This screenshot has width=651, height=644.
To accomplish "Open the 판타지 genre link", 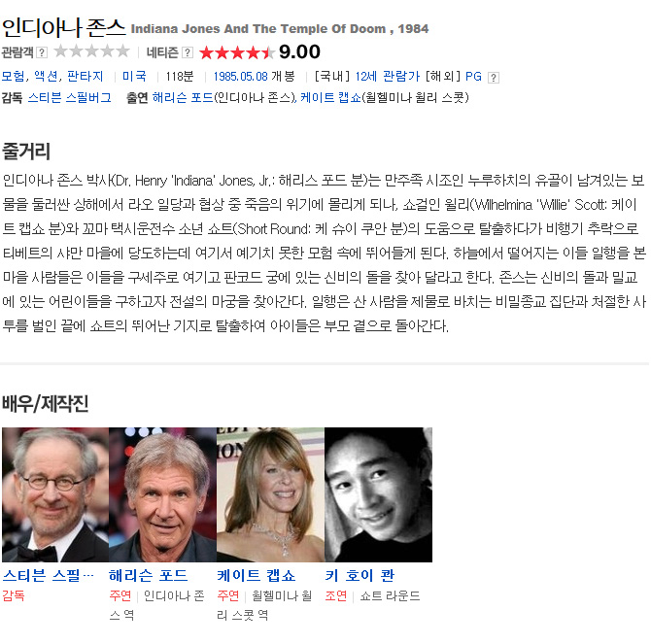I will pos(86,77).
